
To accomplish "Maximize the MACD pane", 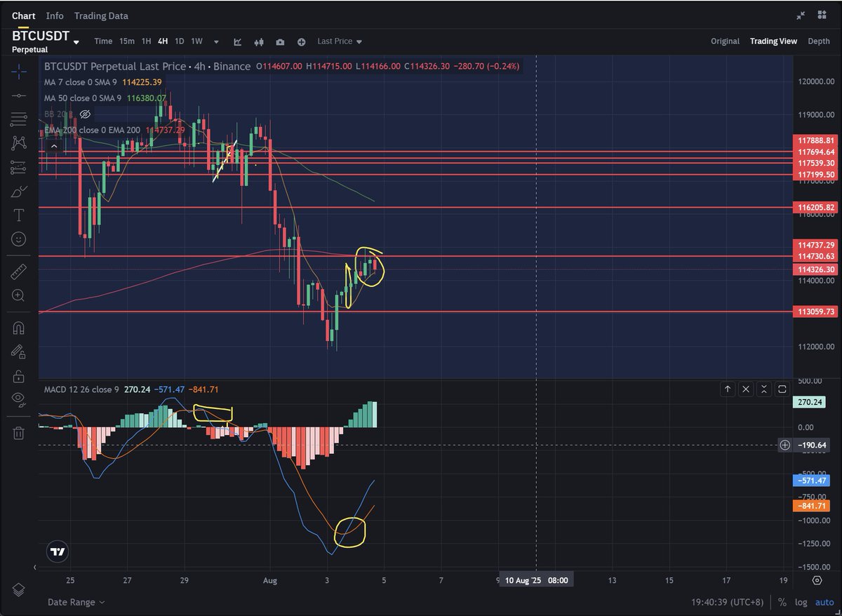I will 782,389.
